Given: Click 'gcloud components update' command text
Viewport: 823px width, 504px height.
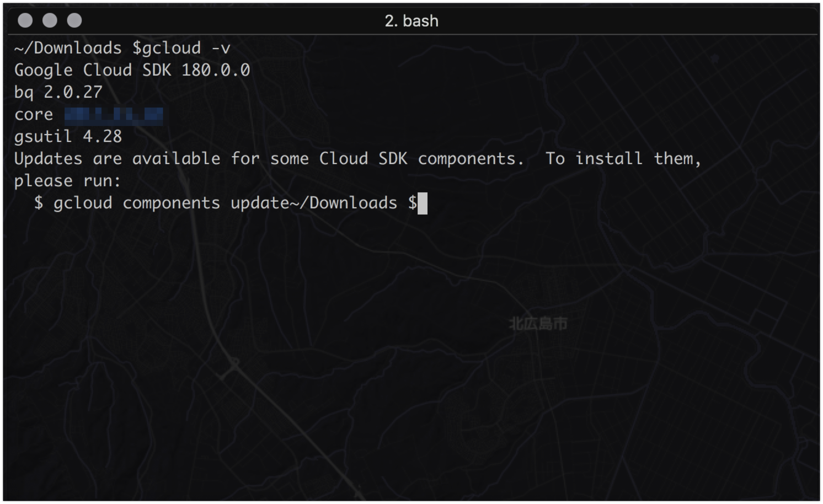Looking at the screenshot, I should coord(171,203).
